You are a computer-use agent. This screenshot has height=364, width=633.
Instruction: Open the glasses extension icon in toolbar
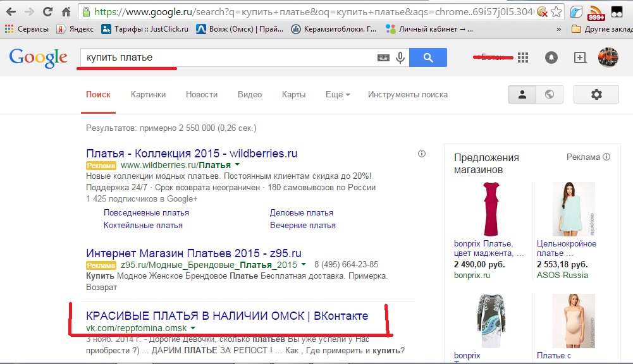point(617,12)
